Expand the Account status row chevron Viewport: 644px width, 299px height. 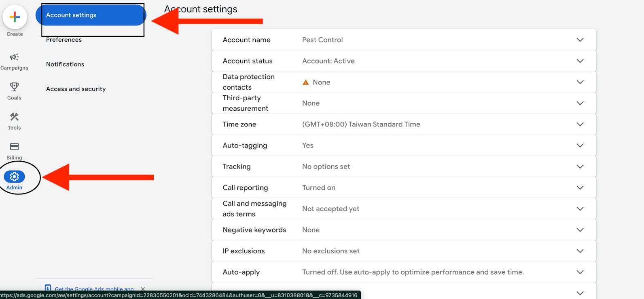(x=580, y=61)
